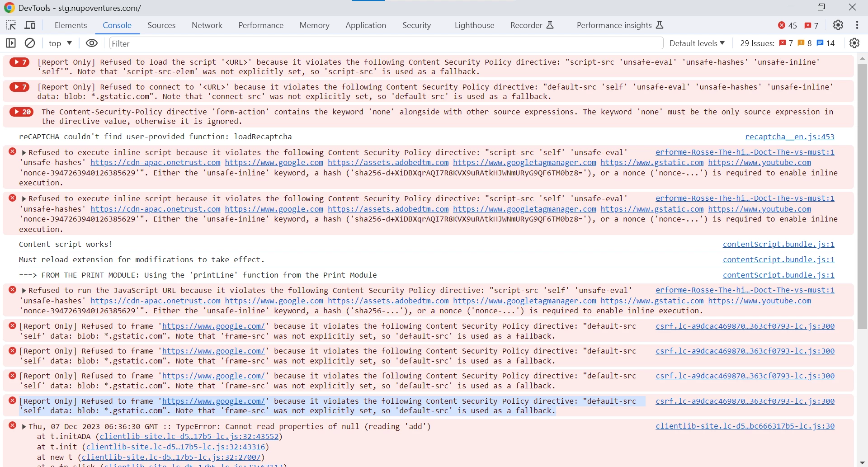868x467 pixels.
Task: Show the console sidebar panel icon
Action: click(11, 43)
